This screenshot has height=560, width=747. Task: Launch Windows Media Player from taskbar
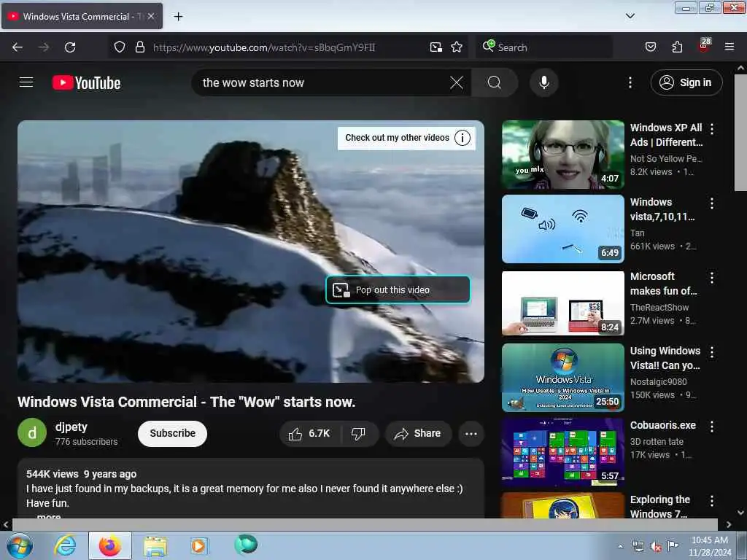point(198,546)
